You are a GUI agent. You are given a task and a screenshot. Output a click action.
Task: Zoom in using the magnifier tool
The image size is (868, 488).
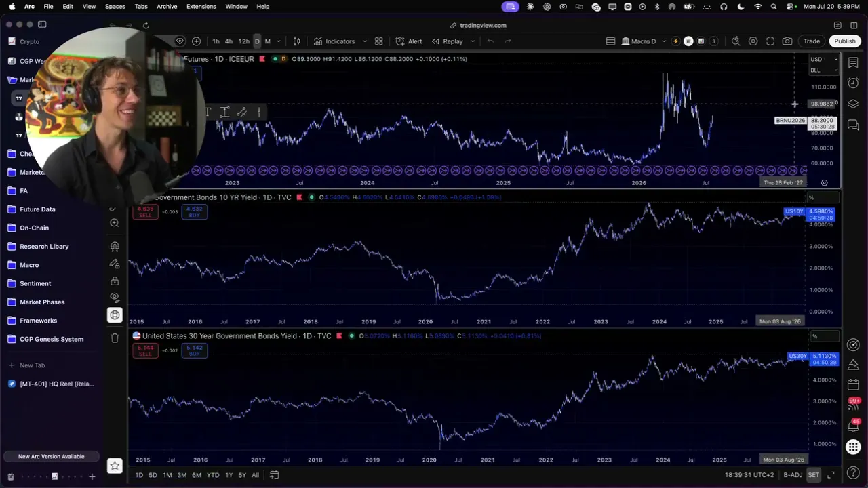pos(115,222)
